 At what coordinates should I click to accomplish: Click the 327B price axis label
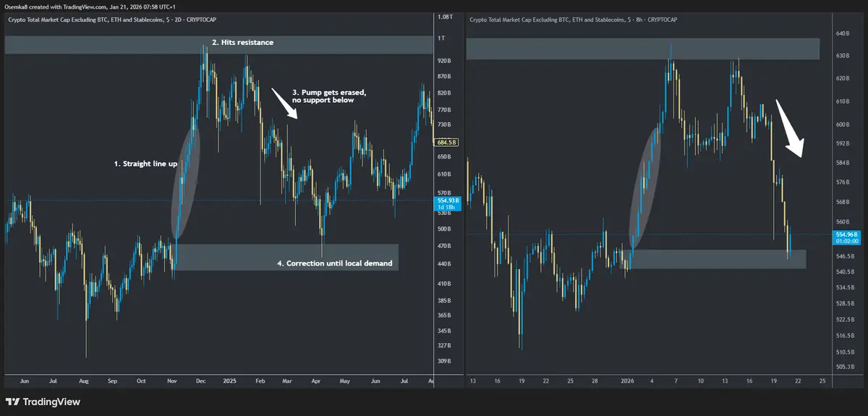445,345
